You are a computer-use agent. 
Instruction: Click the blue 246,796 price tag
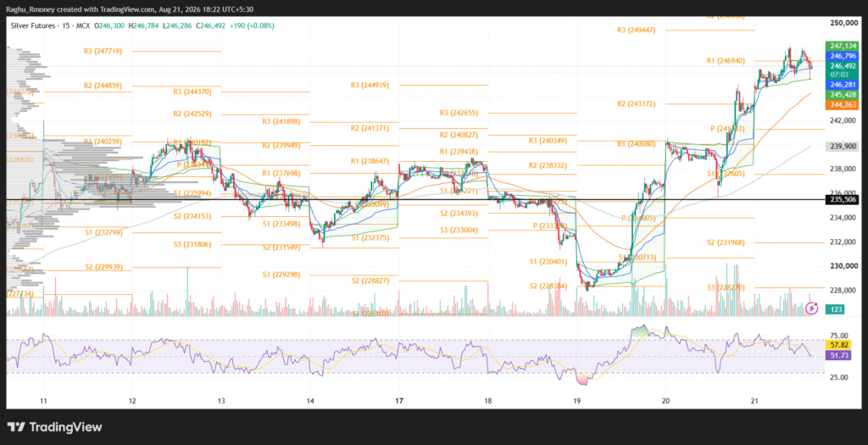pyautogui.click(x=842, y=56)
